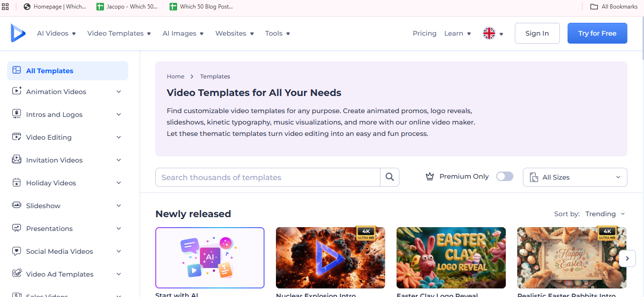644x297 pixels.
Task: Click the next carousel arrow
Action: 627,259
